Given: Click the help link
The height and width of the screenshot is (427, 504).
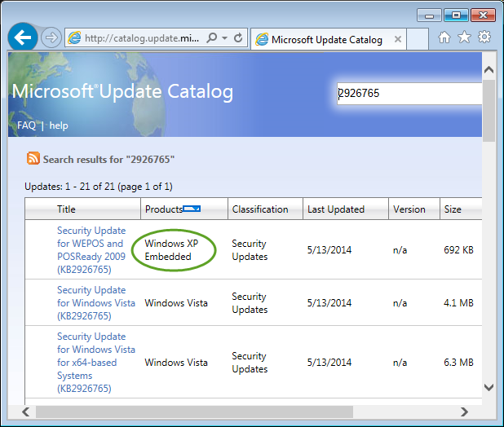Looking at the screenshot, I should [59, 125].
